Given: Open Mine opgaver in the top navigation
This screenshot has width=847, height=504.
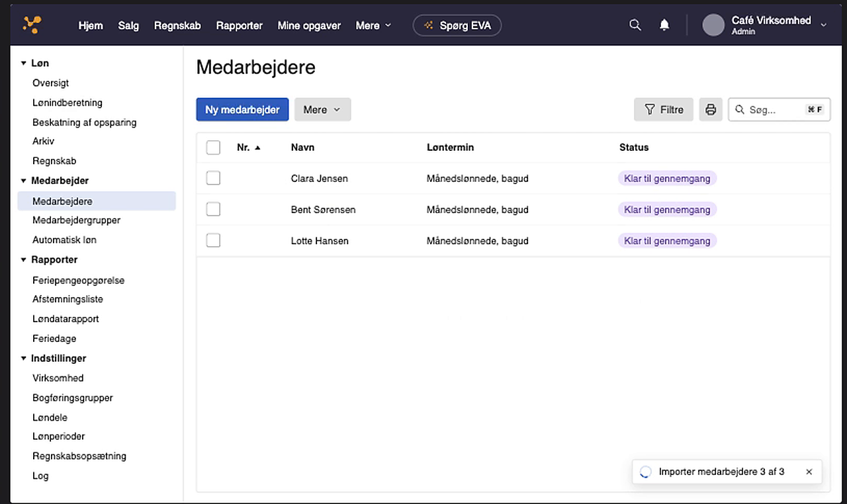Looking at the screenshot, I should click(x=309, y=26).
